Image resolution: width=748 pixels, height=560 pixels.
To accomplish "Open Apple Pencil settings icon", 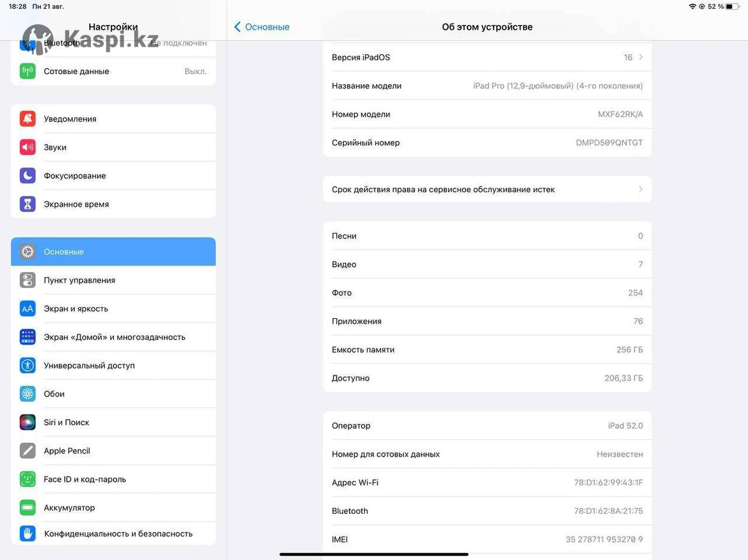I will click(27, 450).
